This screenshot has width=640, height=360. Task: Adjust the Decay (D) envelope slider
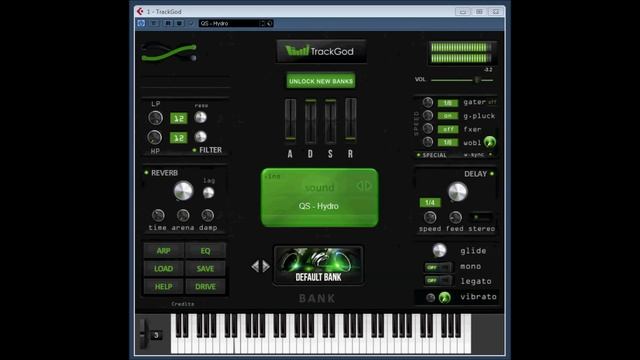point(311,120)
